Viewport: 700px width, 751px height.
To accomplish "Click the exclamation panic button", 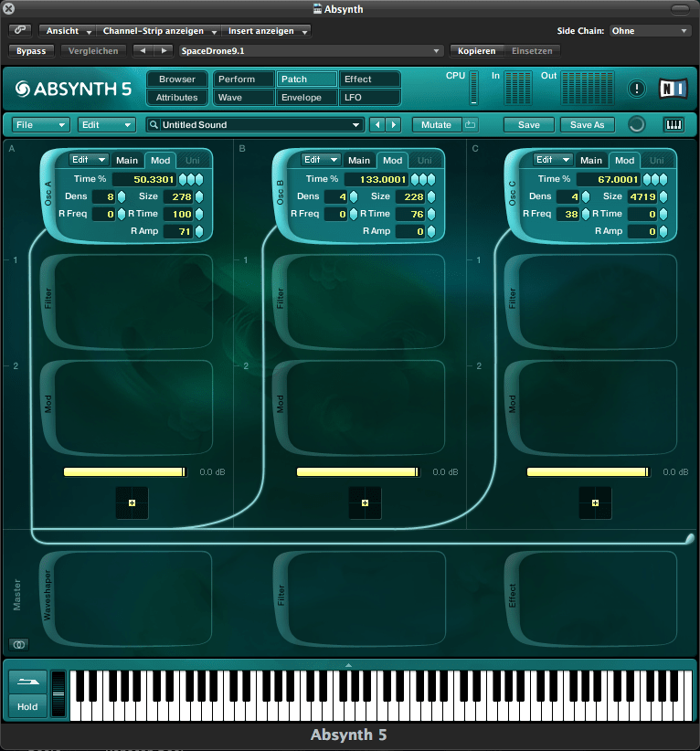I will point(636,89).
